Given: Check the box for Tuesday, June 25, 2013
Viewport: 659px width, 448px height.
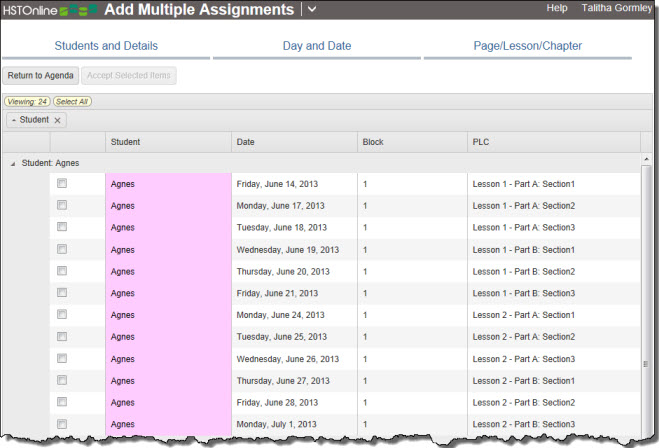Looking at the screenshot, I should (62, 337).
